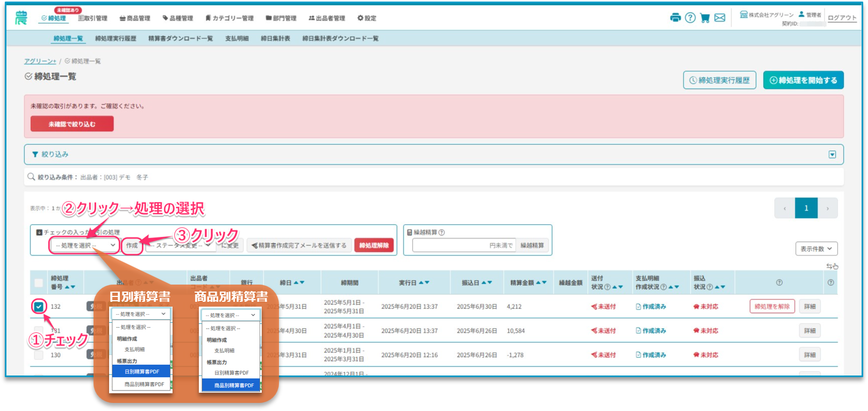
Task: Switch to 精算書ダウンロード一覧 sub-tab
Action: pos(181,39)
